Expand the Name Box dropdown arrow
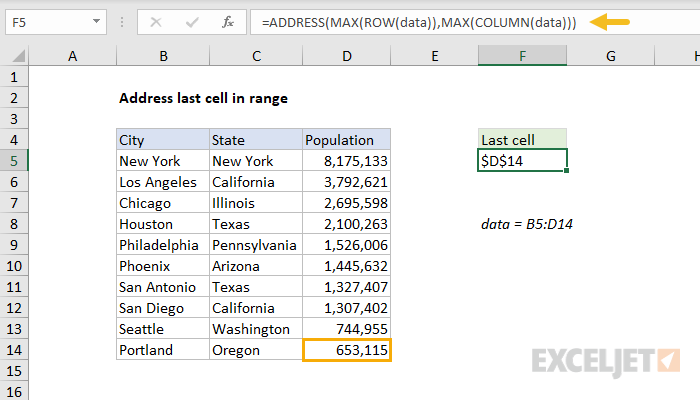The image size is (700, 400). [96, 21]
